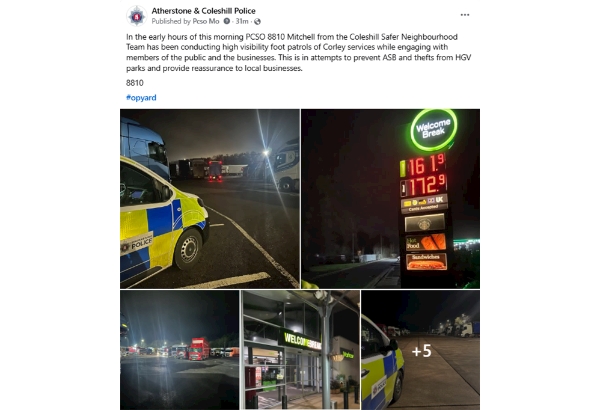Click the red 172.9 fuel price display
Viewport: 600px width, 410px height.
point(424,187)
